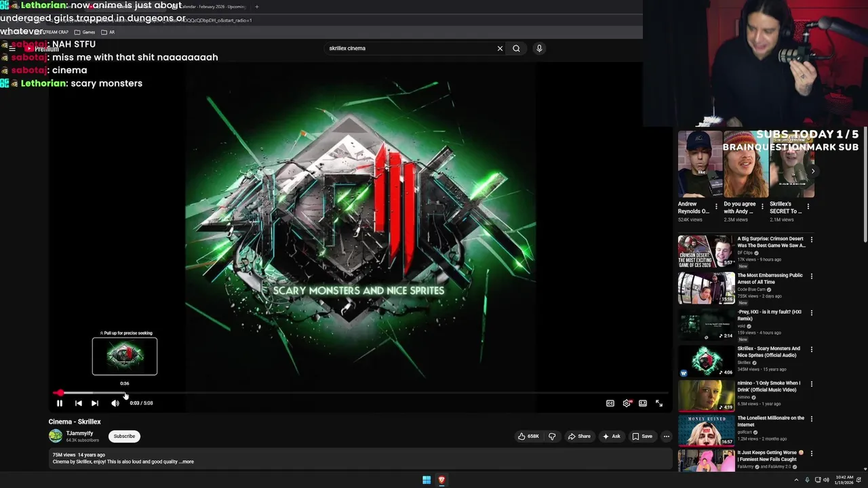
Task: Open taskbar clock showing 10:42 AM
Action: click(x=844, y=480)
